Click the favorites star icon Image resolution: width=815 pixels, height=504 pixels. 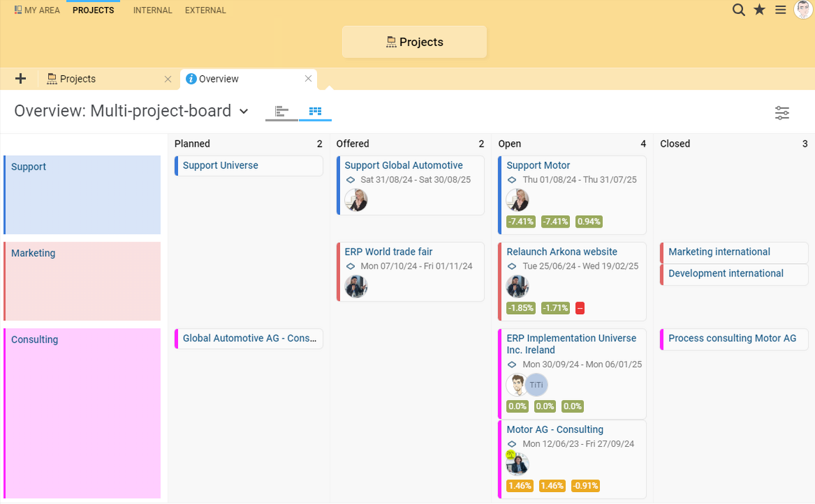[759, 10]
